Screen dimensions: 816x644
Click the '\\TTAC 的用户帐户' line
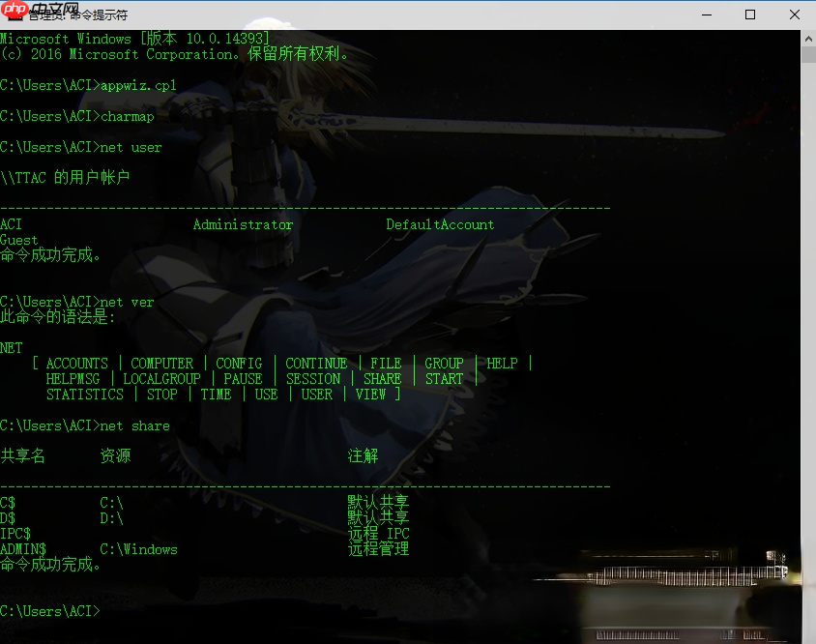(65, 178)
